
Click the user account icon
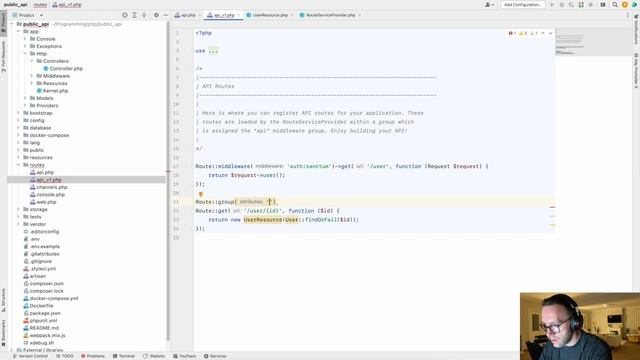coord(489,5)
